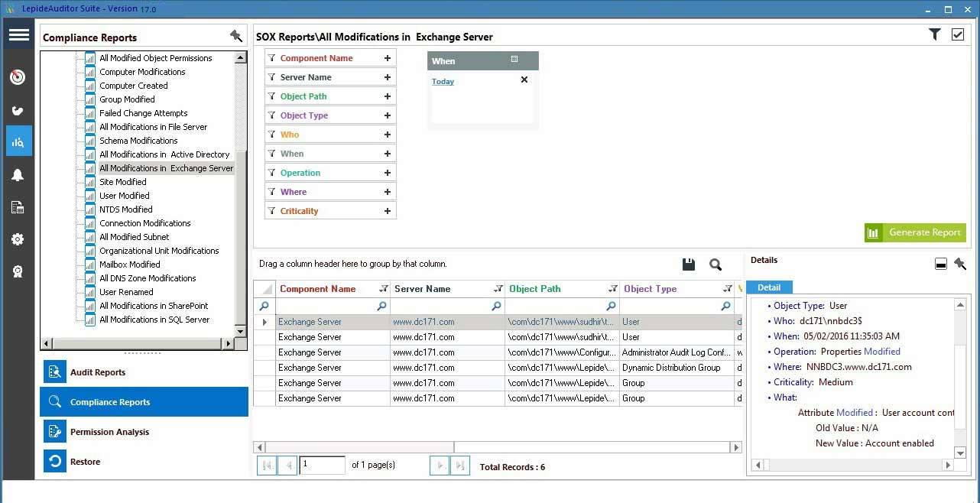980x503 pixels.
Task: Open the settings gear icon in the sidebar
Action: (18, 239)
